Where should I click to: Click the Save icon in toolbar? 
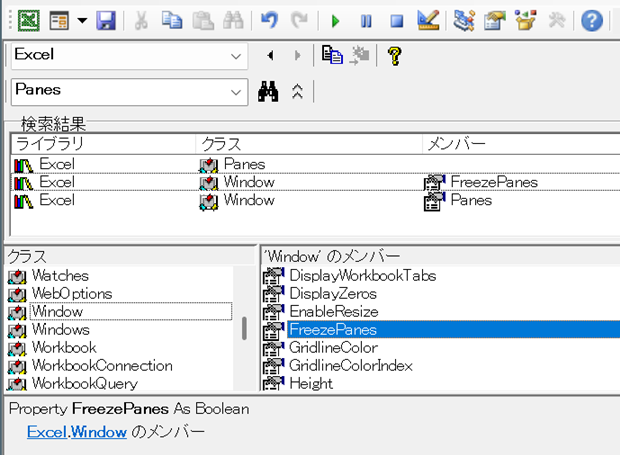pos(106,19)
